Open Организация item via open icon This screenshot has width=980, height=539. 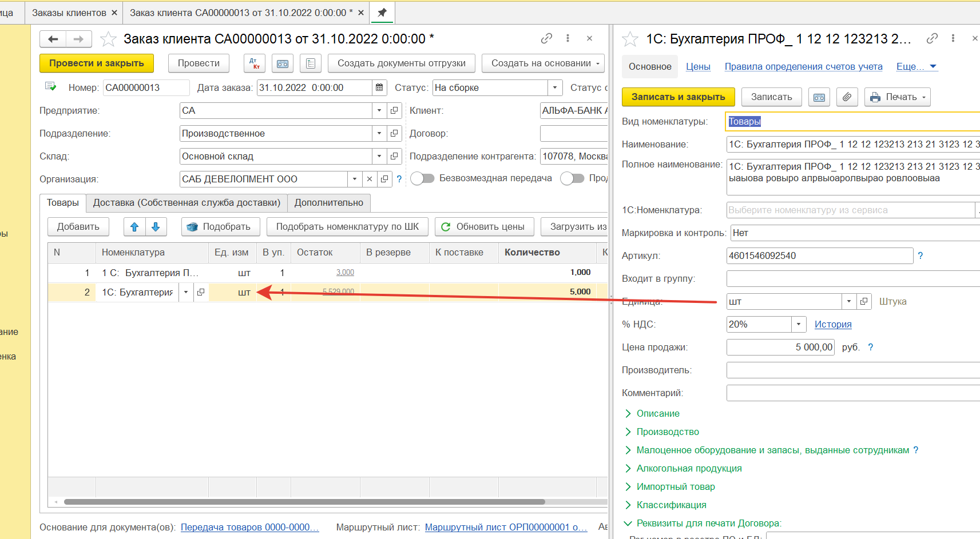click(x=384, y=179)
